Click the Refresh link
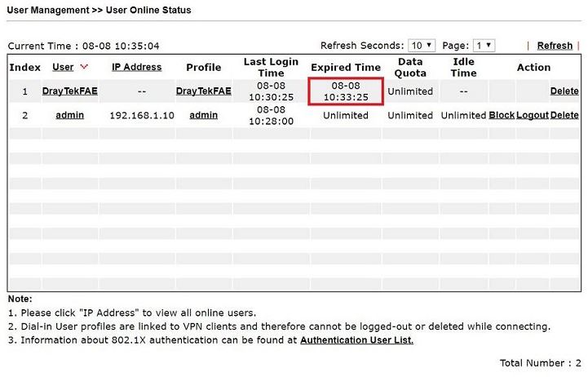The height and width of the screenshot is (377, 588). [x=555, y=46]
